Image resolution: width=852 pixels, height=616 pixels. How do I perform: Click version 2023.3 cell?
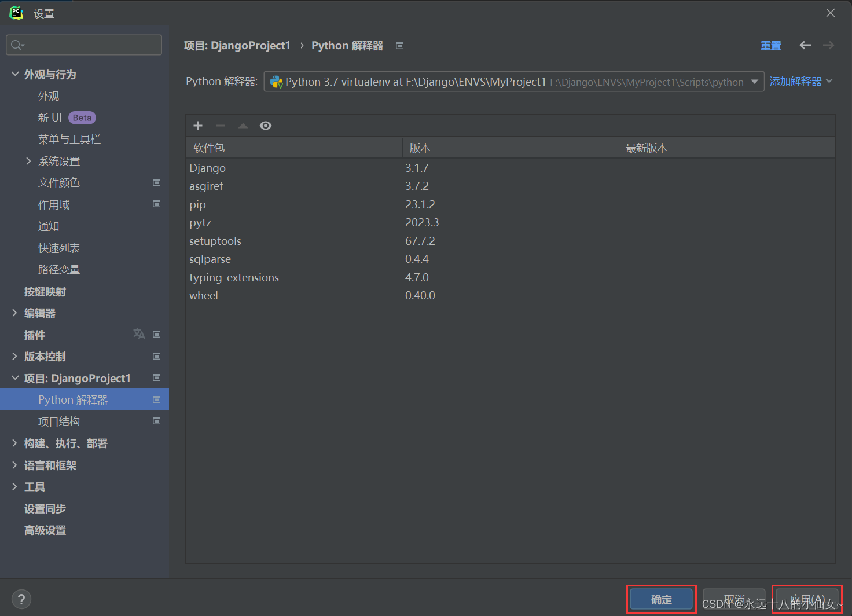[x=422, y=222]
